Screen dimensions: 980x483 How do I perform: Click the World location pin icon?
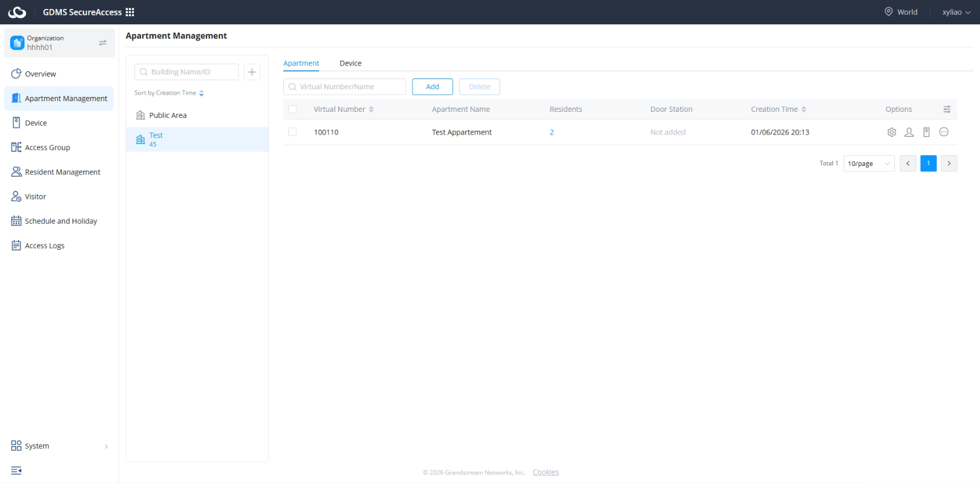coord(888,12)
